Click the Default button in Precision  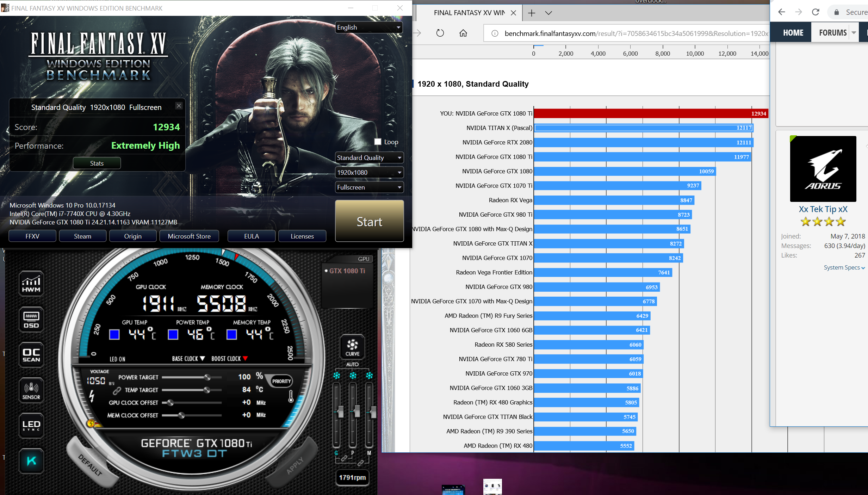pos(90,465)
